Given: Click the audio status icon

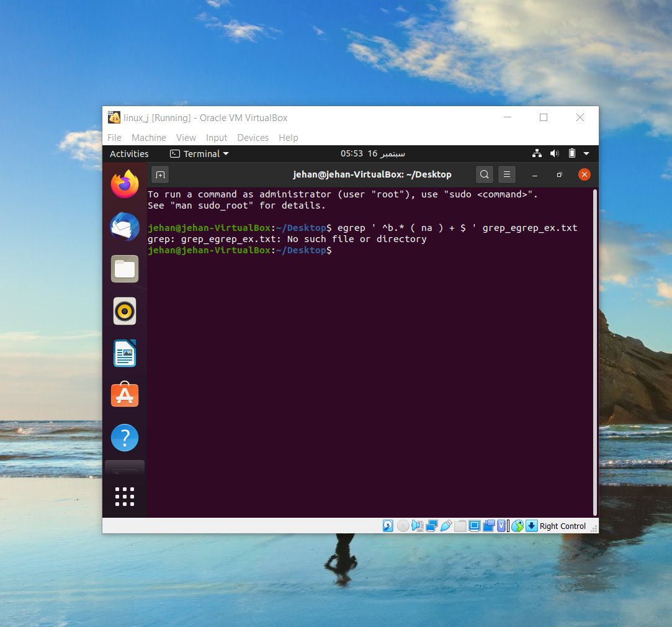Looking at the screenshot, I should 417,526.
